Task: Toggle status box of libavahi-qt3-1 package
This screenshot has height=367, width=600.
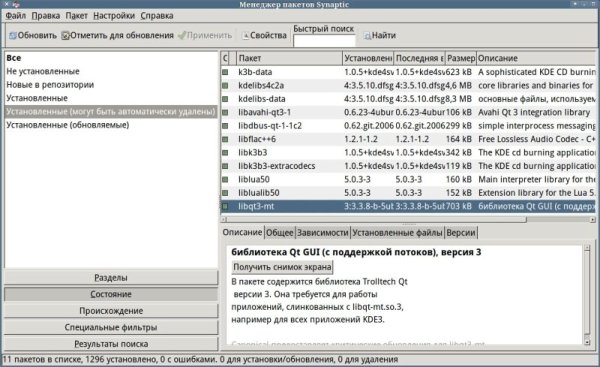Action: (x=225, y=112)
